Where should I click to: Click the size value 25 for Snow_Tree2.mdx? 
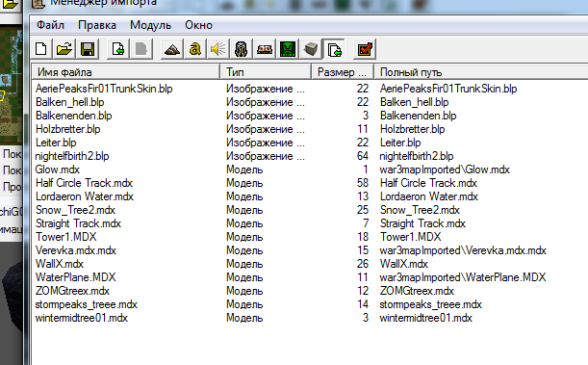tap(363, 210)
